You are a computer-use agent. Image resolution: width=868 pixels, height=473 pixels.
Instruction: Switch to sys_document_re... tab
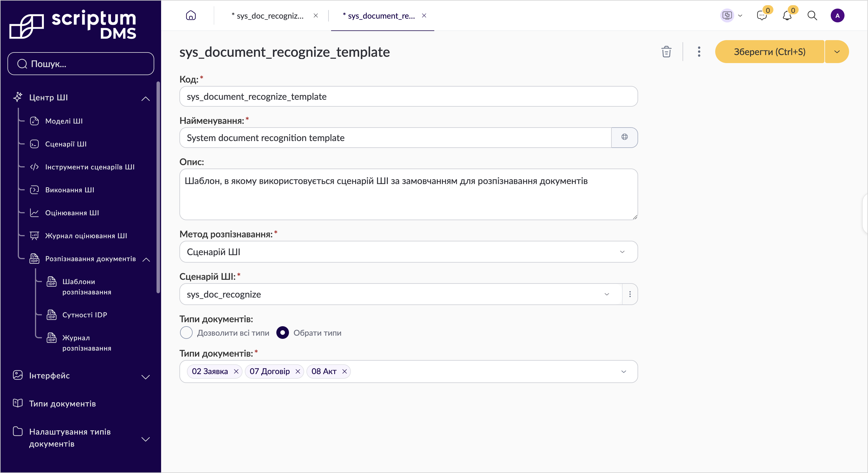379,15
